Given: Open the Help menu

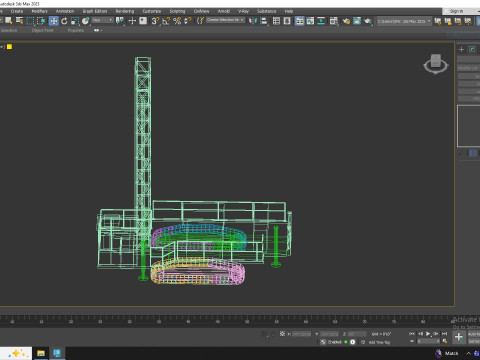Looking at the screenshot, I should coord(289,11).
